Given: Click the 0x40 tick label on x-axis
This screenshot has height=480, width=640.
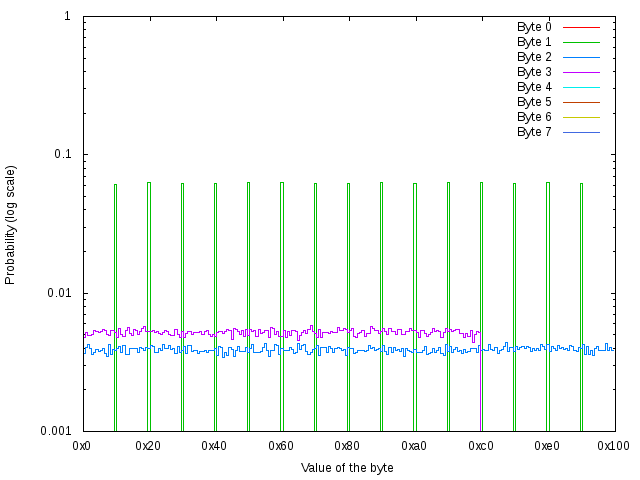Looking at the screenshot, I should 214,445.
